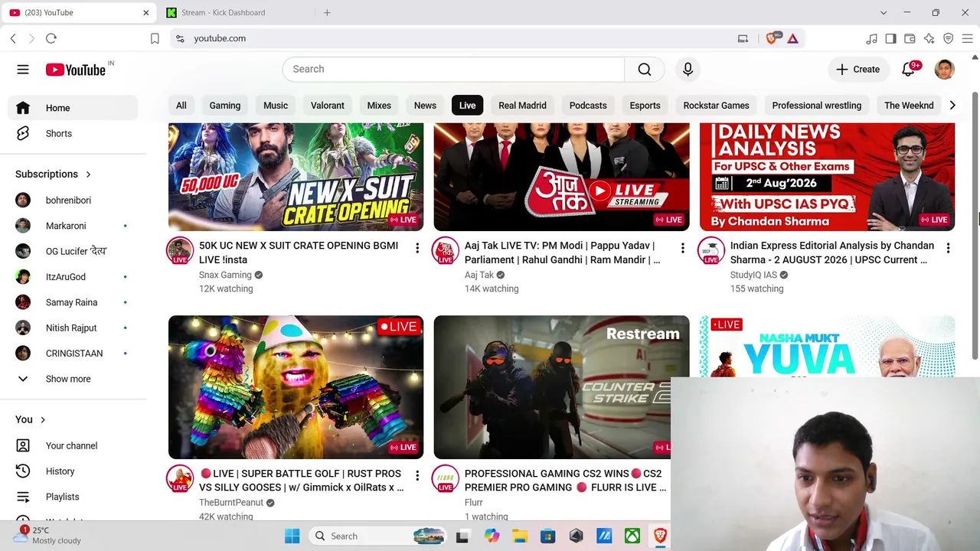Open the Brave VPN shield icon
The image size is (980, 551).
tap(948, 38)
